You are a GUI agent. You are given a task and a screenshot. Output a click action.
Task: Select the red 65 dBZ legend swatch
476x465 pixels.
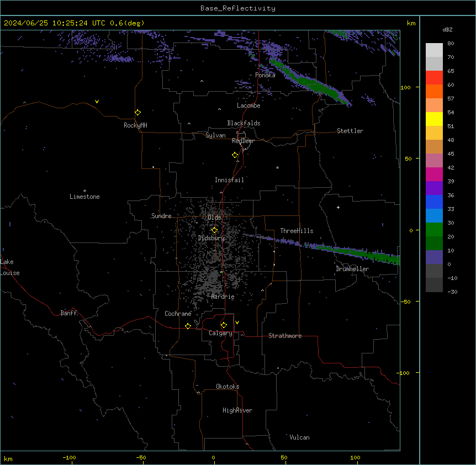(434, 78)
